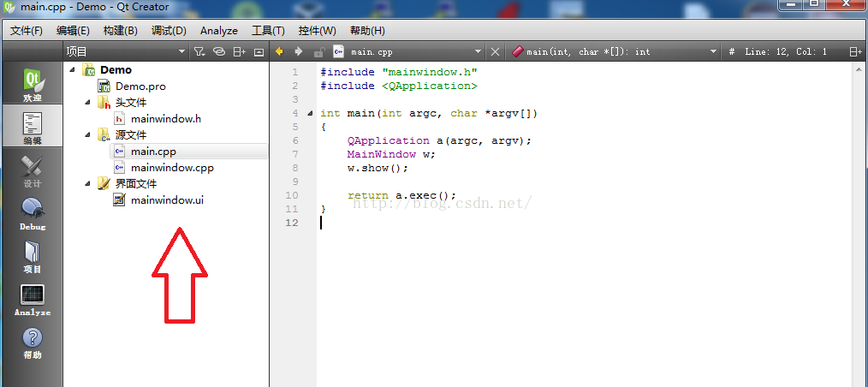Image resolution: width=868 pixels, height=387 pixels.
Task: Open the Help (帮助) mode
Action: click(x=33, y=342)
